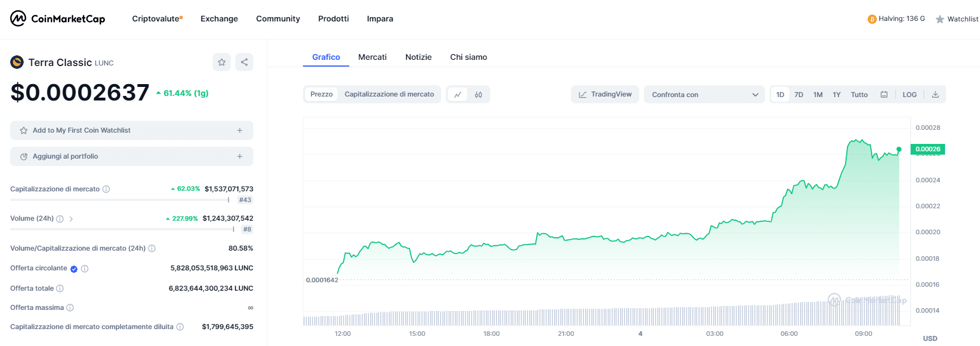980x346 pixels.
Task: Open the Confronta con dropdown
Action: click(x=704, y=95)
